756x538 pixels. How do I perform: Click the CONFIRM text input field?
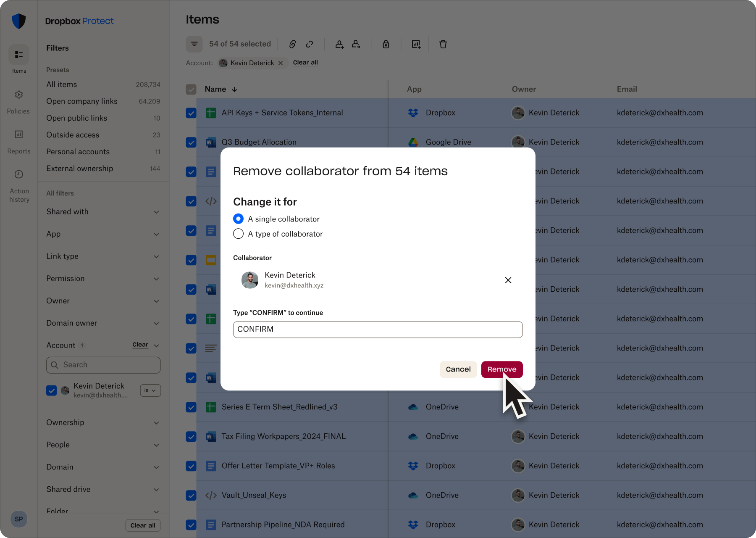[378, 330]
